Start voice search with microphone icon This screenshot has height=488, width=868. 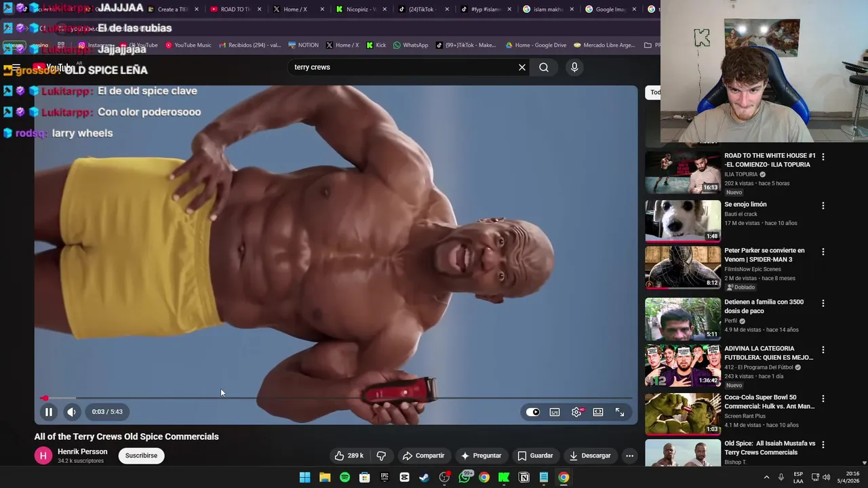click(x=574, y=67)
